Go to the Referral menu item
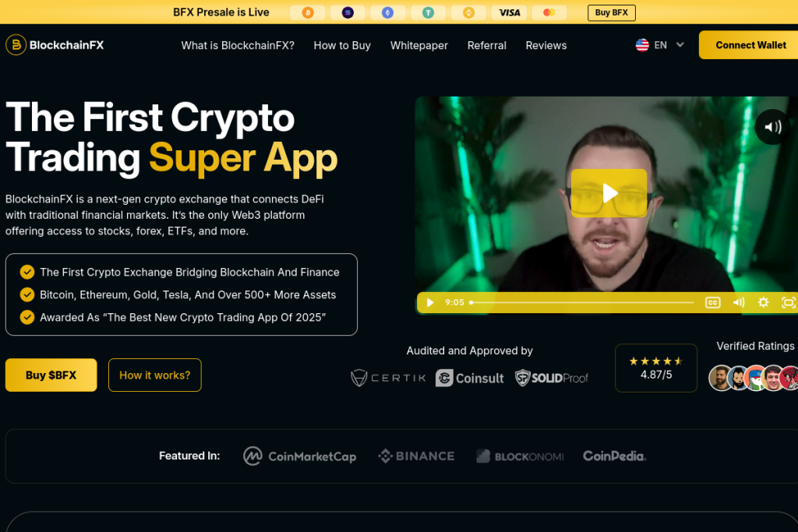The height and width of the screenshot is (532, 798). (486, 45)
